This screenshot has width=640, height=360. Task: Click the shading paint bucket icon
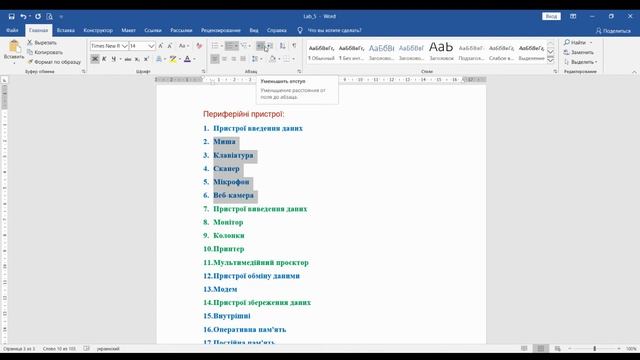(272, 59)
